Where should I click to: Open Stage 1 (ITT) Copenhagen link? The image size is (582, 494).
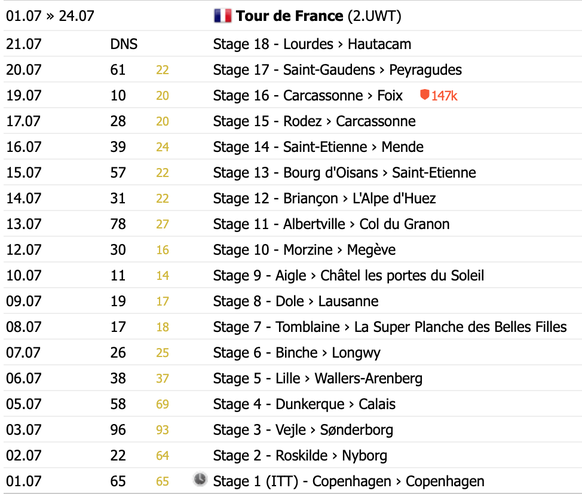click(349, 481)
